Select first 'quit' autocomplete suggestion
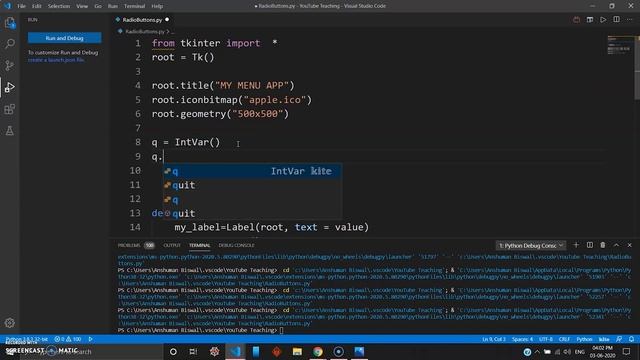 (252, 185)
